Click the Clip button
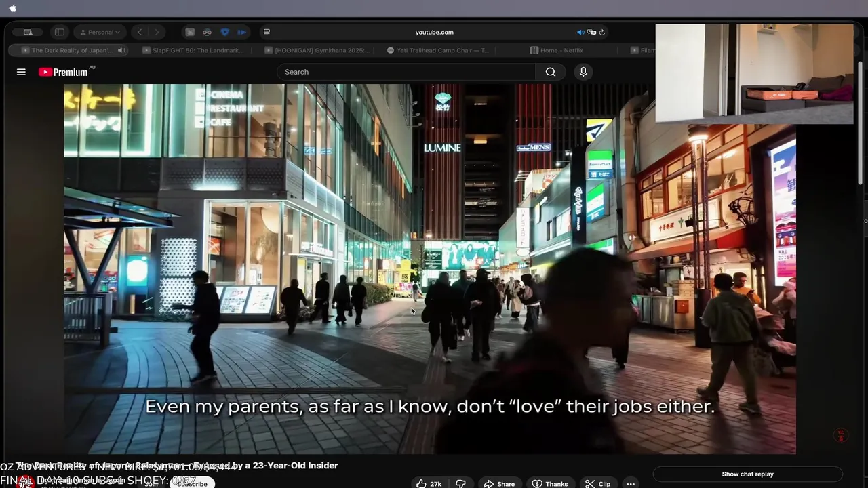This screenshot has height=488, width=868. (597, 484)
